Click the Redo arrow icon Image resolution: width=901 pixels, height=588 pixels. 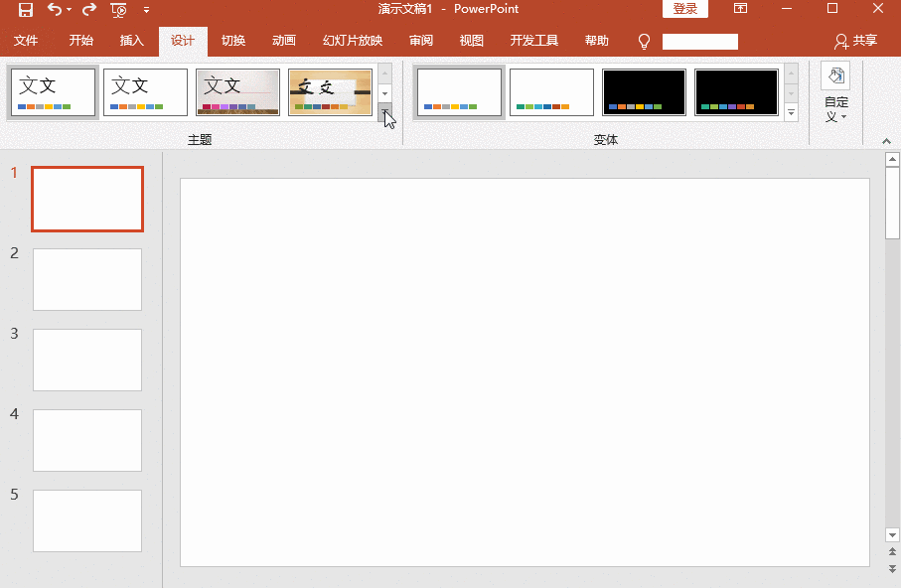89,10
